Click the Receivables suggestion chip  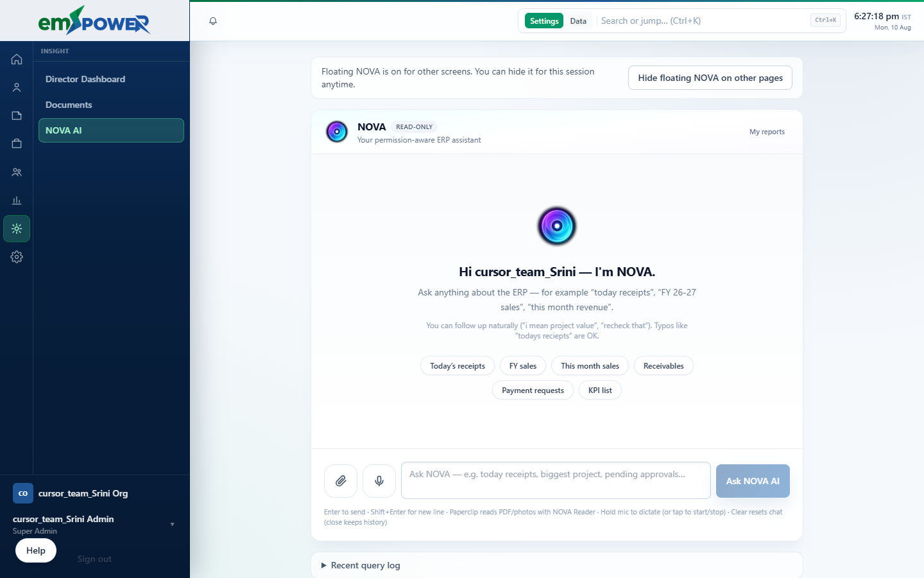(663, 366)
